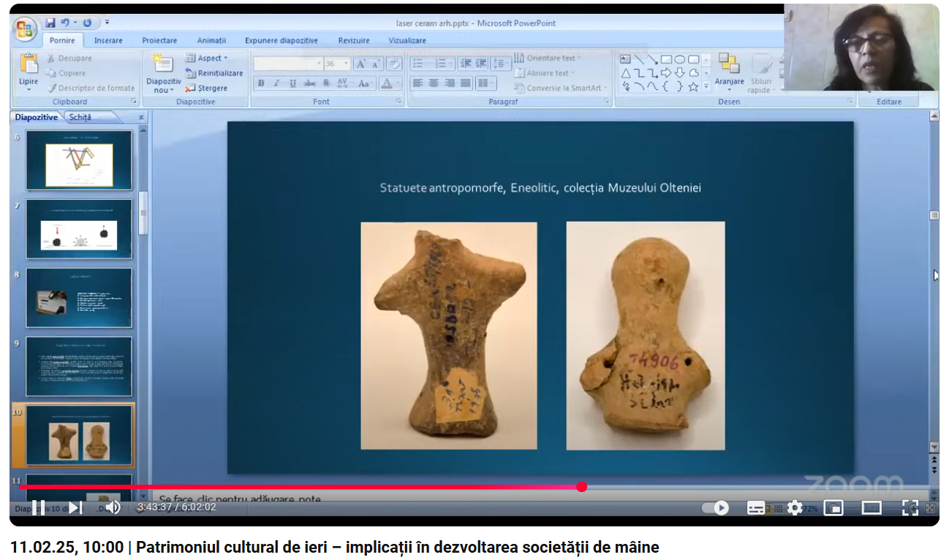Click the Copiere (Copy) command
Viewport: 941px width, 560px height.
(66, 73)
